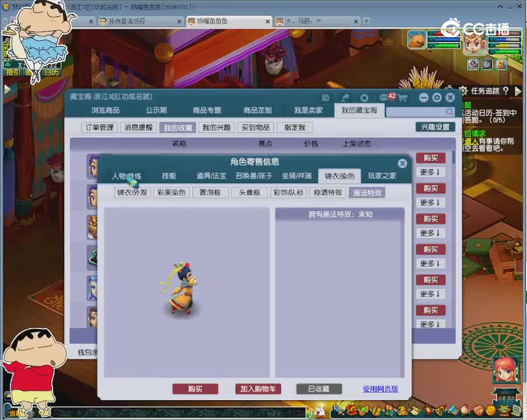Image resolution: width=527 pixels, height=420 pixels.
Task: Click 已收藏 button
Action: point(319,389)
